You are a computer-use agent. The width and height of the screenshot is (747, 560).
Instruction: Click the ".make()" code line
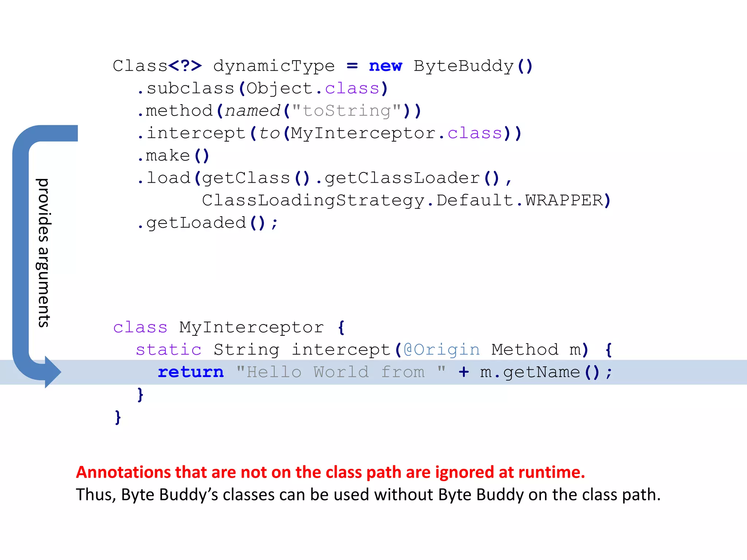tap(173, 156)
